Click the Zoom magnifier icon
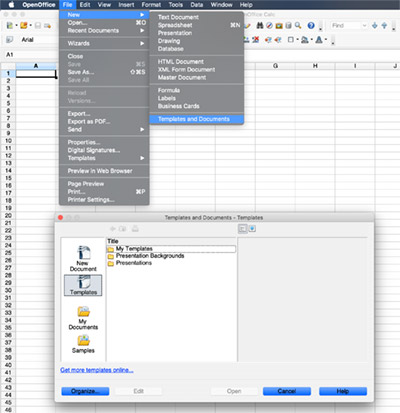400x413 pixels. (x=298, y=25)
